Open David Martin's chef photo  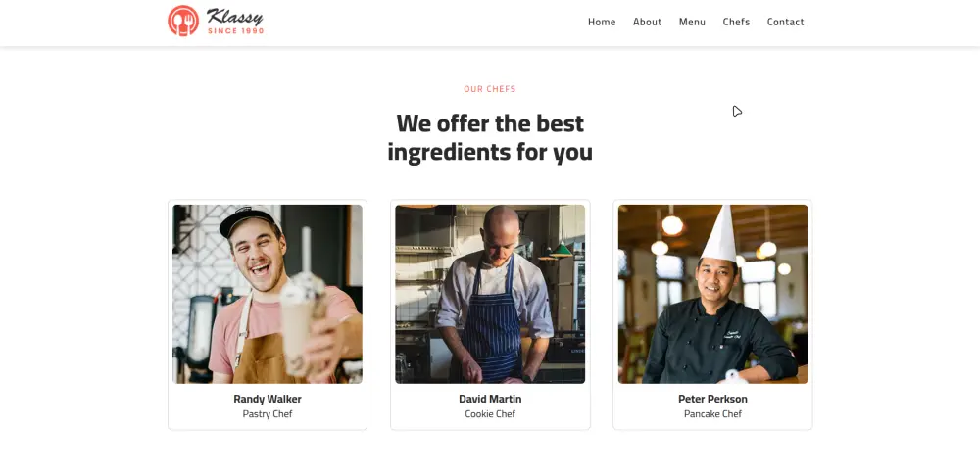[x=490, y=294]
